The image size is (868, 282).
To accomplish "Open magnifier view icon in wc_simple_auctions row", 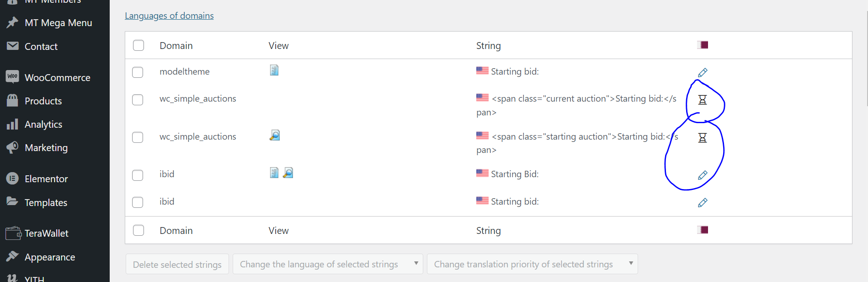I will [x=275, y=135].
